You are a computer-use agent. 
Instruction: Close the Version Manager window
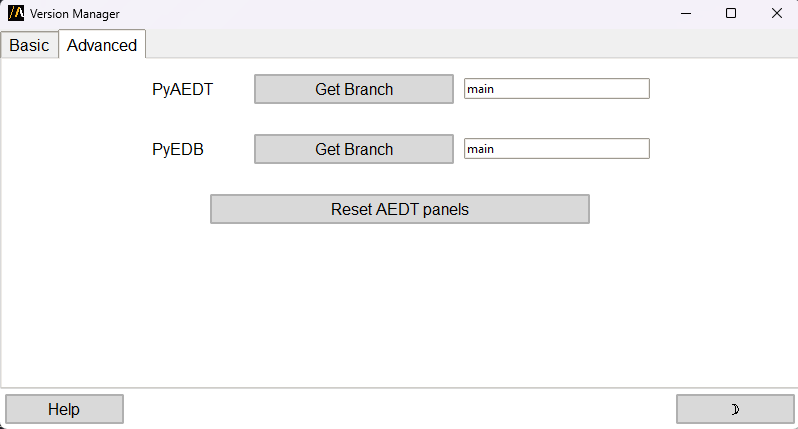coord(776,13)
